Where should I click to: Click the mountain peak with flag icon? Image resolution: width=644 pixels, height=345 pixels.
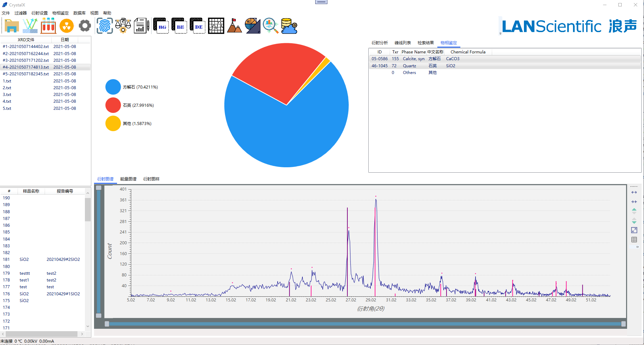pyautogui.click(x=234, y=26)
